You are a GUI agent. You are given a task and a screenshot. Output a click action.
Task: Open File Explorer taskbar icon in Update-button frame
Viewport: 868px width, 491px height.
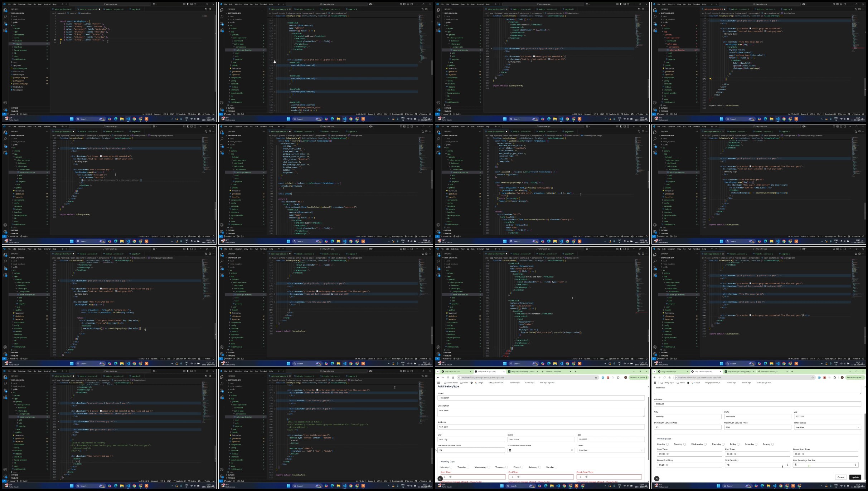coord(768,486)
